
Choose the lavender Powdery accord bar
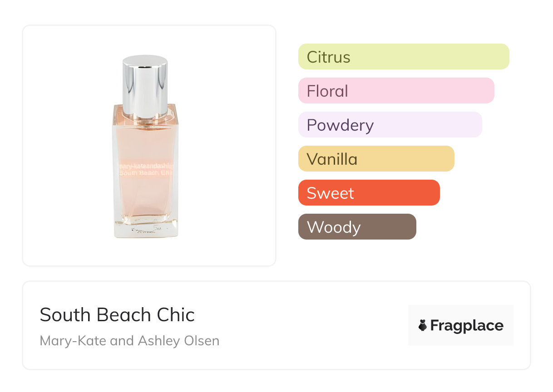click(390, 125)
